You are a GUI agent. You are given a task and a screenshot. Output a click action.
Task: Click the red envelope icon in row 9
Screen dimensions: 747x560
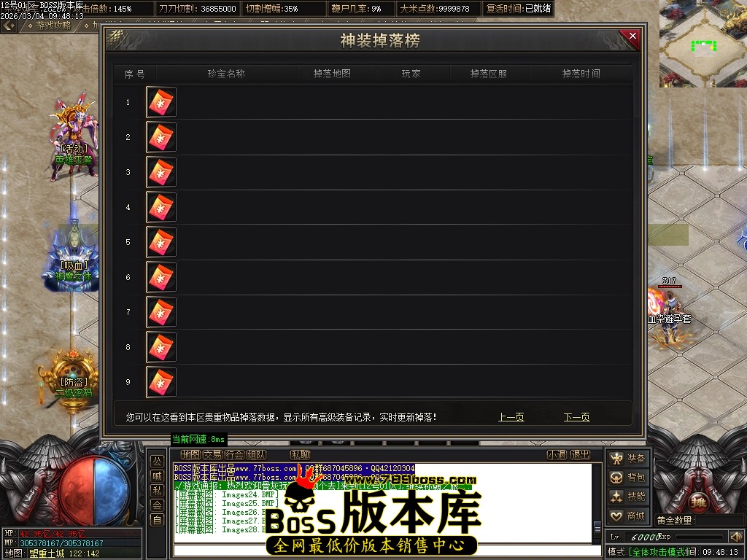tap(161, 382)
